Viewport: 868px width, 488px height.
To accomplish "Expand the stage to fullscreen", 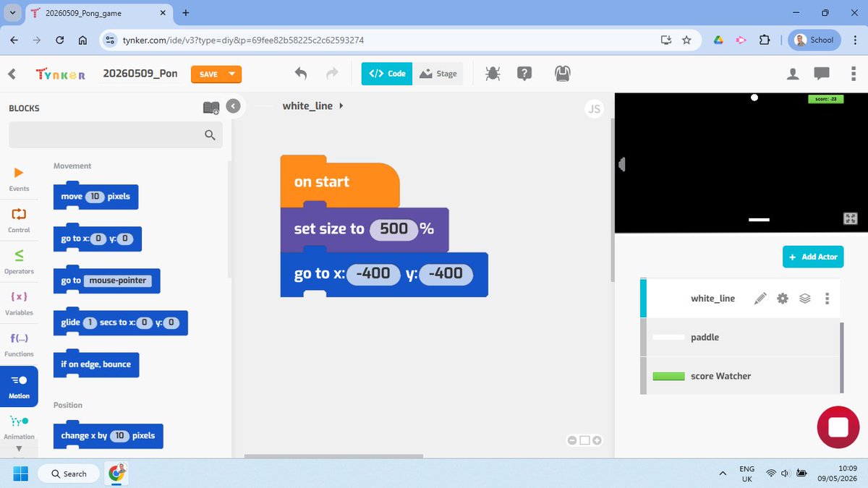I will point(851,218).
